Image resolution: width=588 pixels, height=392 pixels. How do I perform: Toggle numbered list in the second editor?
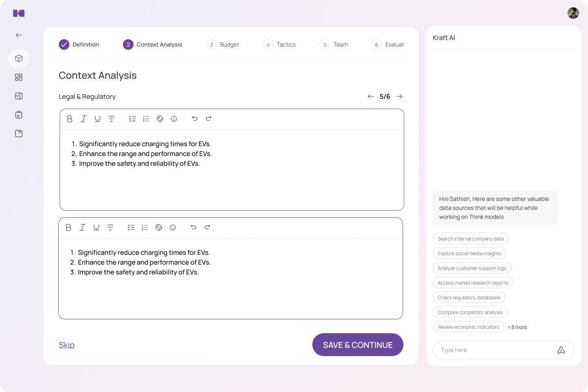pos(145,227)
